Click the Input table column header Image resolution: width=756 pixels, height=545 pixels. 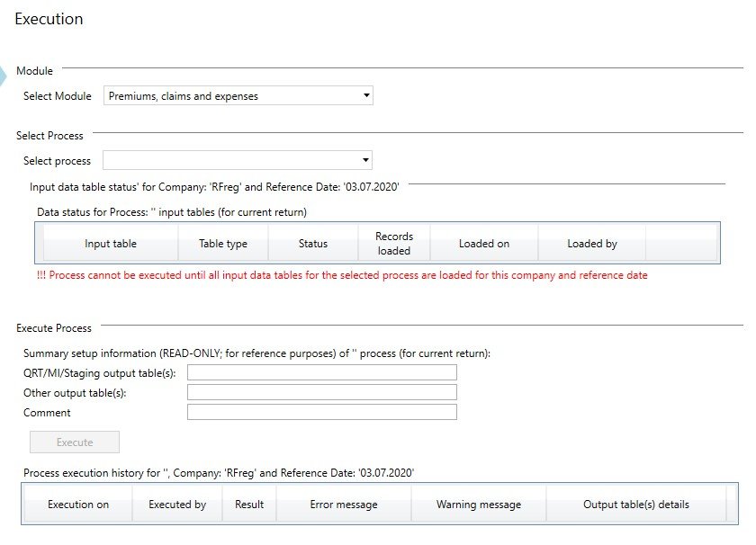(111, 244)
